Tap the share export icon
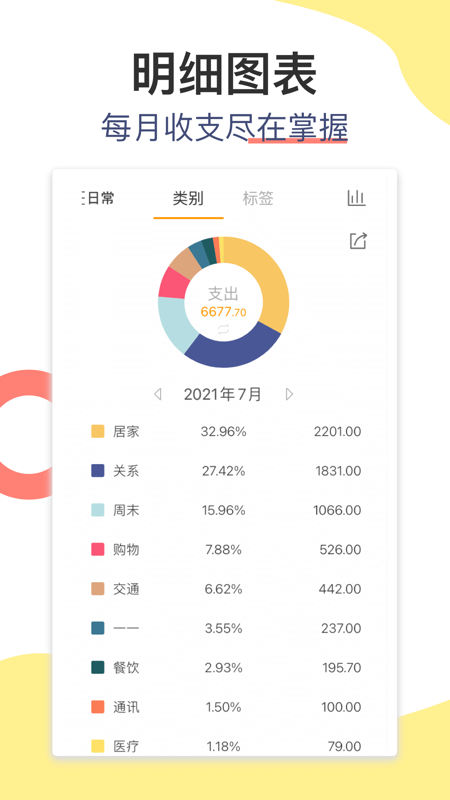 tap(358, 241)
